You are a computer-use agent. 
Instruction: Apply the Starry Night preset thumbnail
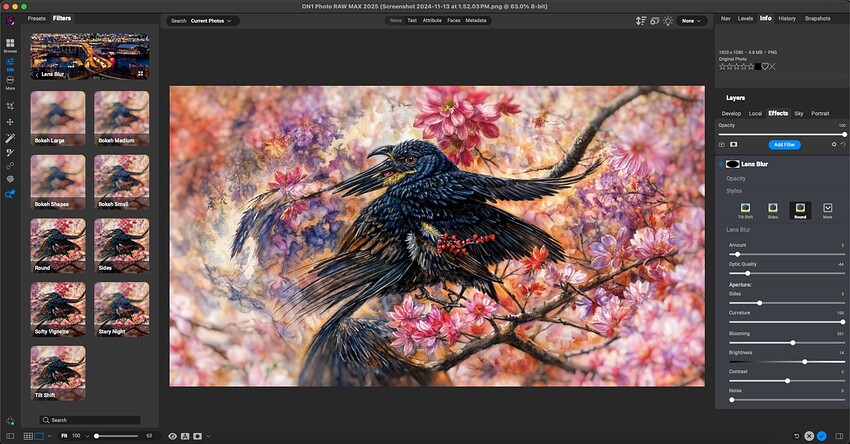coord(121,309)
